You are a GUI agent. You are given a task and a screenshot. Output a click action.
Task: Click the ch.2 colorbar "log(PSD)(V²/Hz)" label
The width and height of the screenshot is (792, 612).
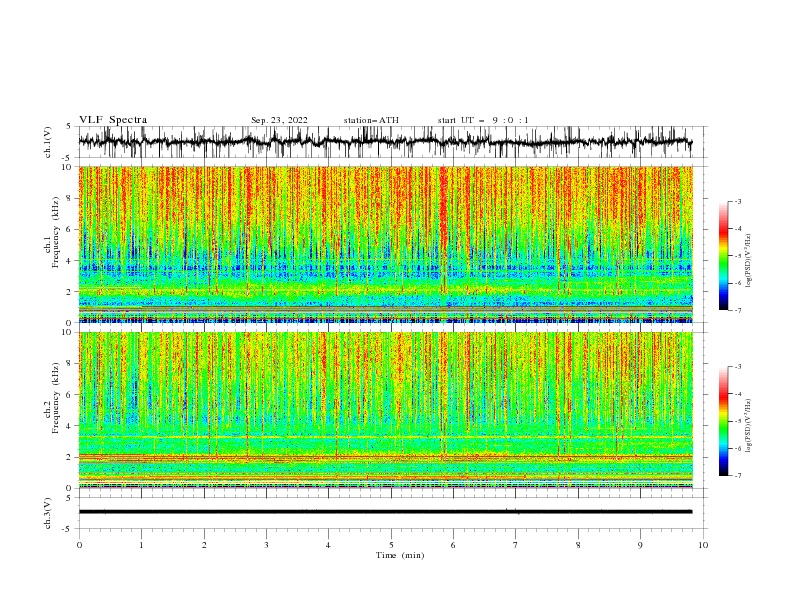pyautogui.click(x=749, y=426)
